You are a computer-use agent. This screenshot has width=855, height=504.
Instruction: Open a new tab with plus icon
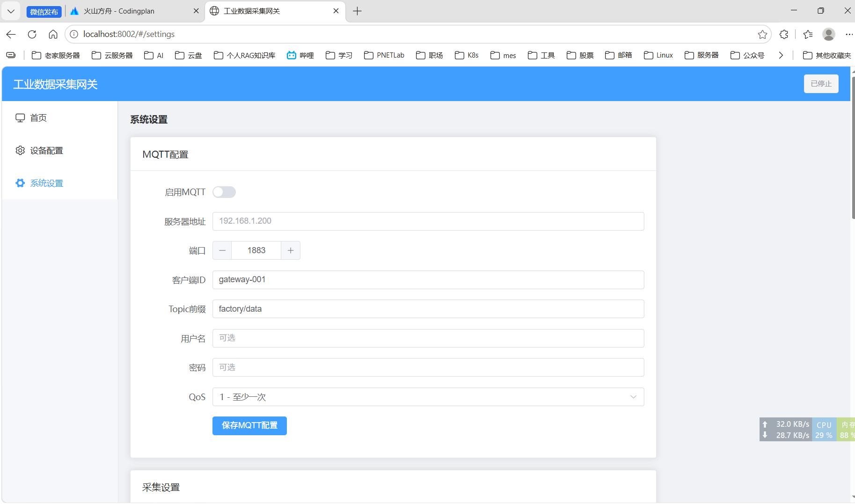[357, 11]
